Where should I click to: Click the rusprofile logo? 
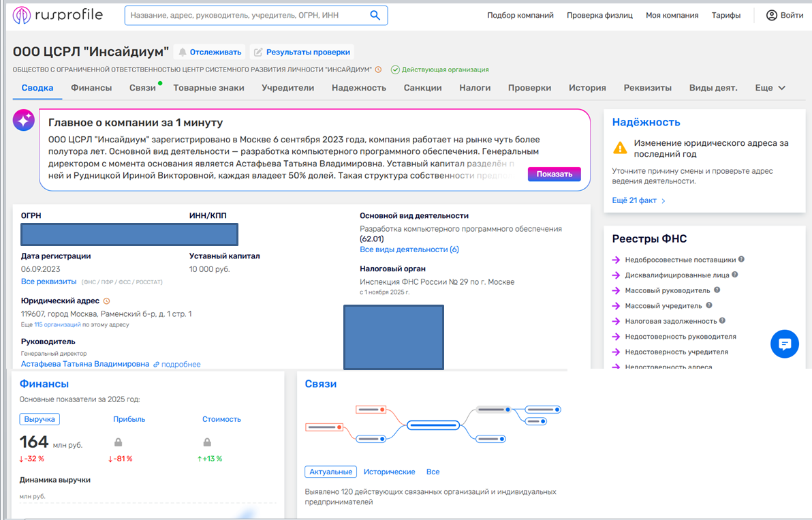point(57,15)
